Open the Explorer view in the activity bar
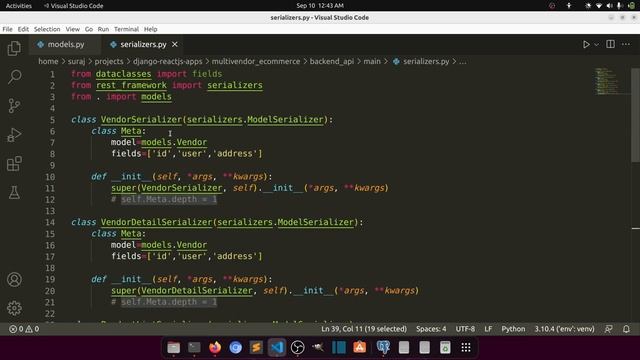This screenshot has height=360, width=640. (14, 48)
